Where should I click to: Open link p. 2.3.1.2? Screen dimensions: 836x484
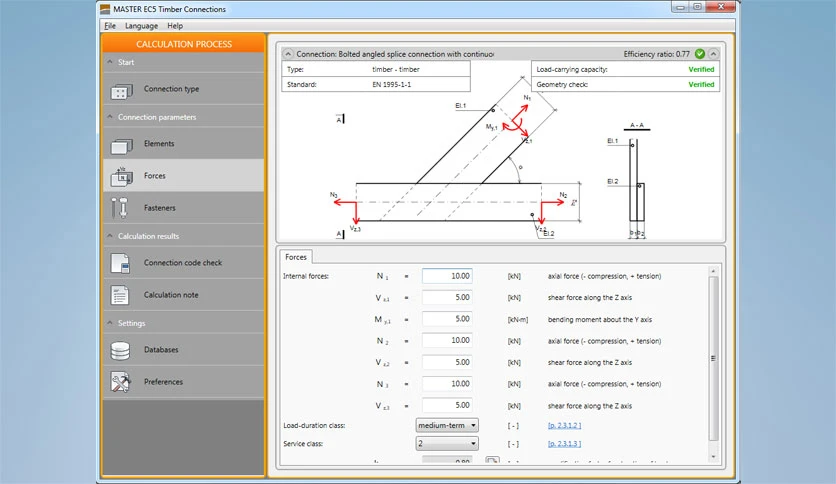click(x=564, y=425)
